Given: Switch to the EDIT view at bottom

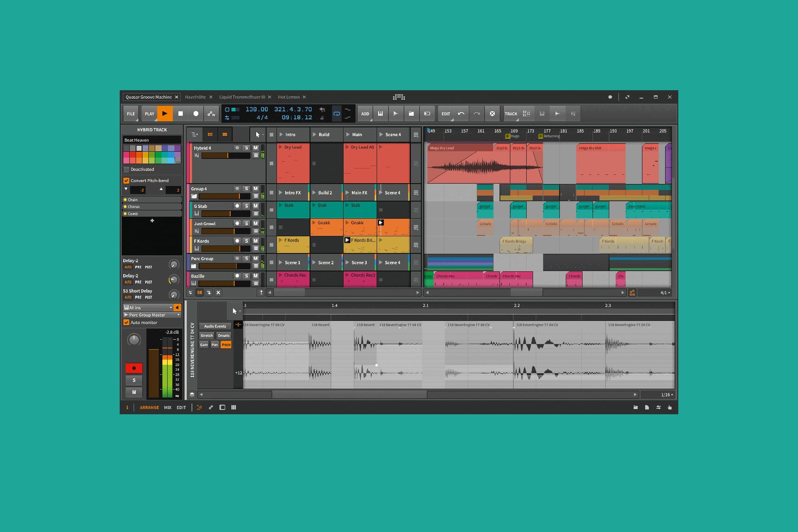Looking at the screenshot, I should click(x=181, y=407).
